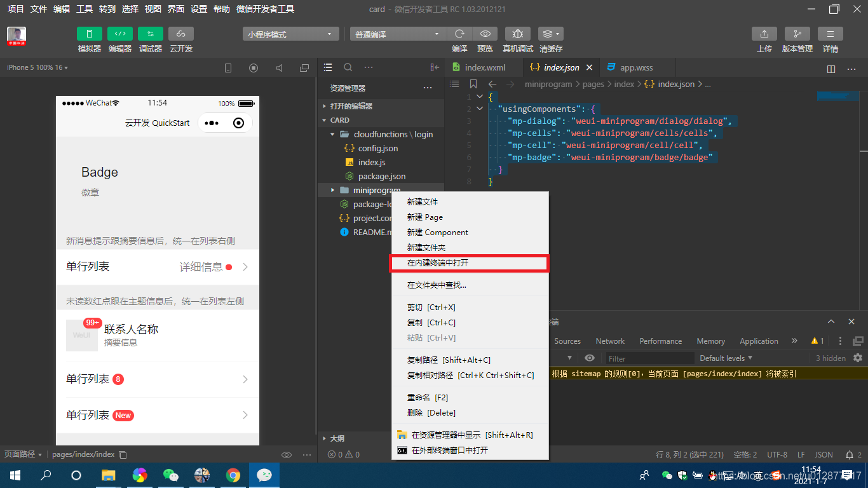
Task: Open Chrome from the Windows taskbar
Action: pyautogui.click(x=233, y=475)
